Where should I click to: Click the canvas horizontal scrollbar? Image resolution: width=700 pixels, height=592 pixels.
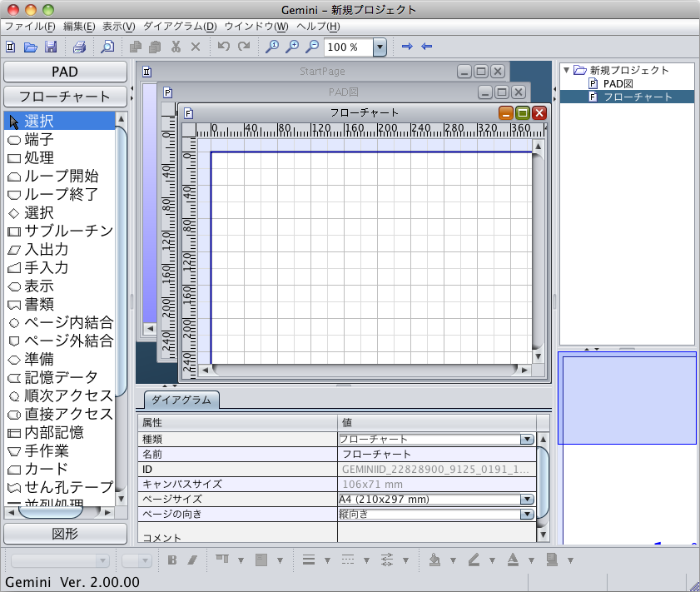(x=365, y=370)
